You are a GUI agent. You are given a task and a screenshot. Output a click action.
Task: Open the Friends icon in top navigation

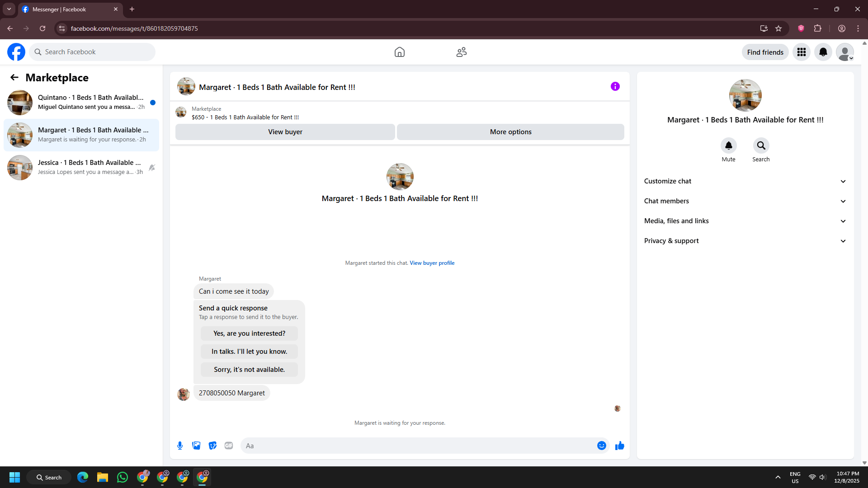click(x=462, y=52)
